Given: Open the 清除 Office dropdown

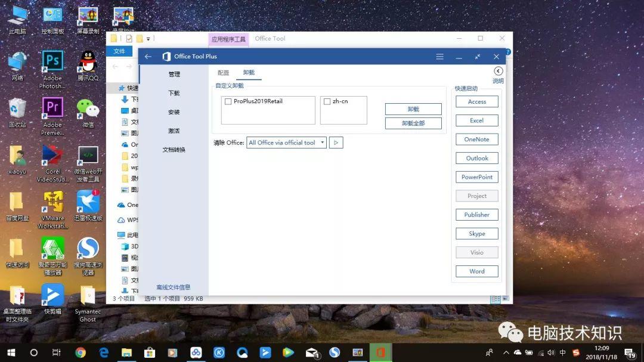Looking at the screenshot, I should (286, 143).
